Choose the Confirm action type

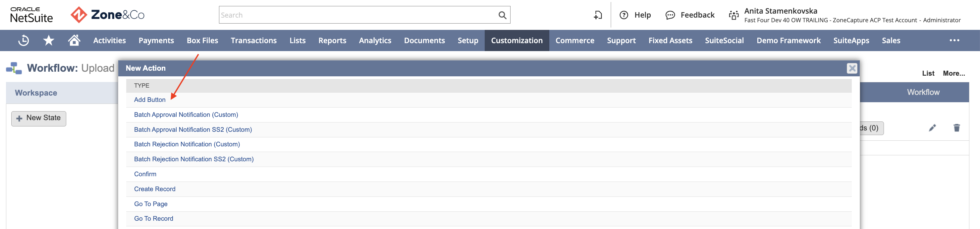[x=145, y=174]
